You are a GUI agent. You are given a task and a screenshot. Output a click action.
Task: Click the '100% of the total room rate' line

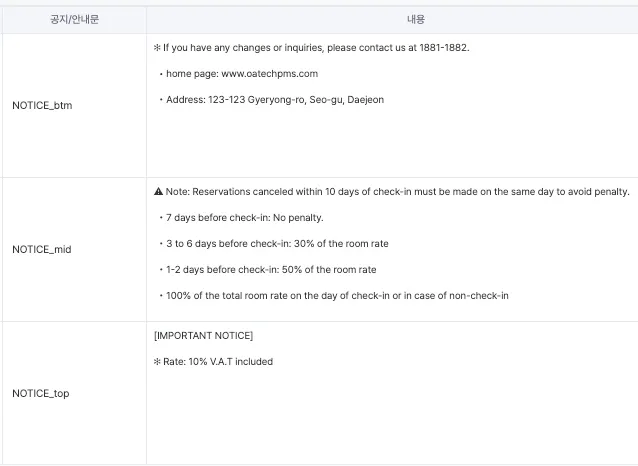point(336,296)
